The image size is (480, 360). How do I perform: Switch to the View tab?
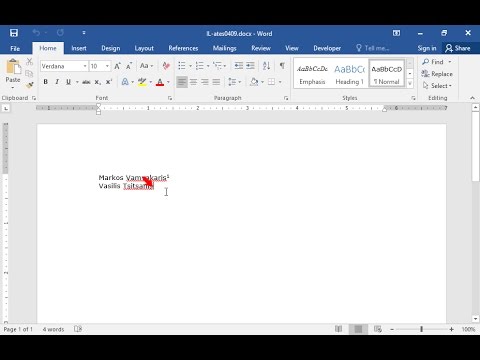pos(292,48)
